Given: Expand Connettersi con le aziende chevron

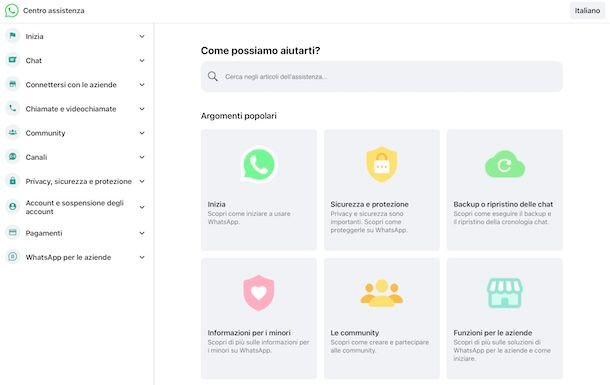Looking at the screenshot, I should [142, 84].
